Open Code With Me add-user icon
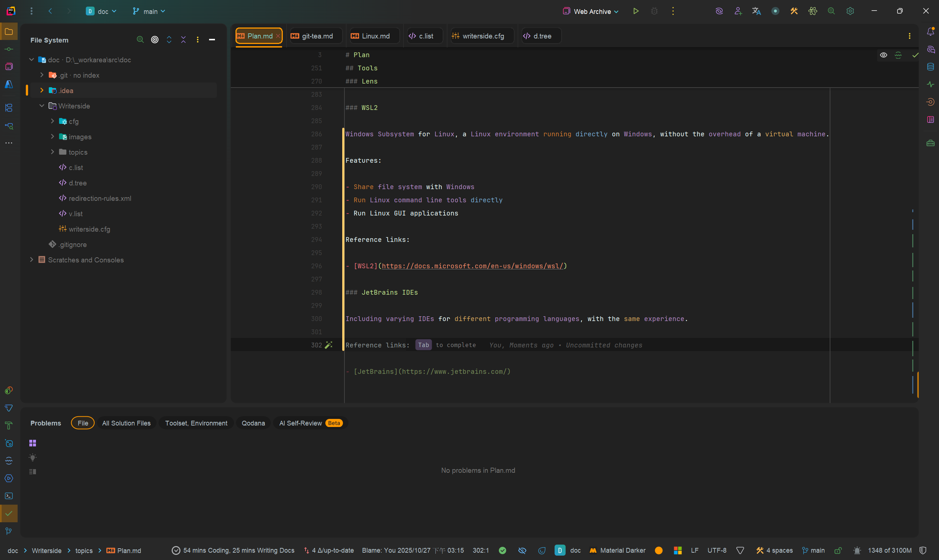The width and height of the screenshot is (939, 560). (x=738, y=11)
